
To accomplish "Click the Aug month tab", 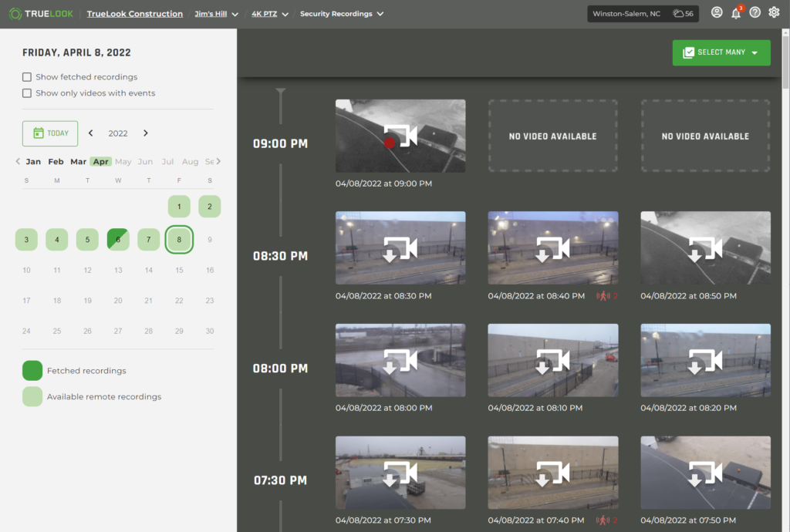I will tap(190, 162).
